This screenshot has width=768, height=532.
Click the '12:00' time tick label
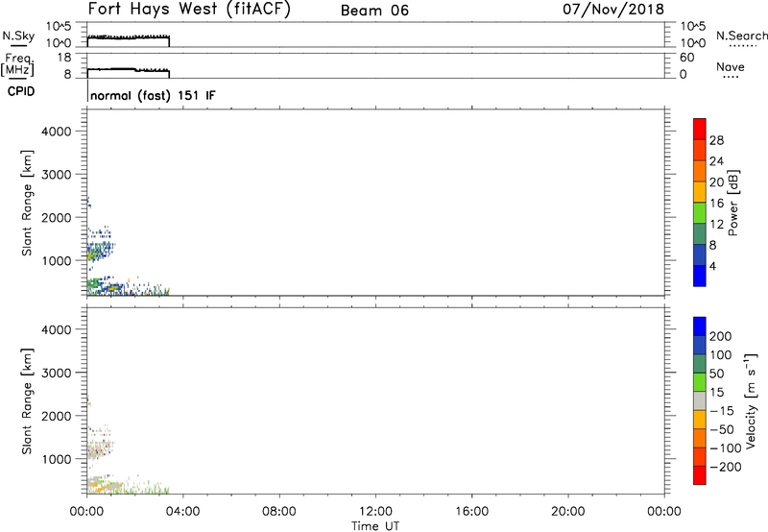click(375, 512)
